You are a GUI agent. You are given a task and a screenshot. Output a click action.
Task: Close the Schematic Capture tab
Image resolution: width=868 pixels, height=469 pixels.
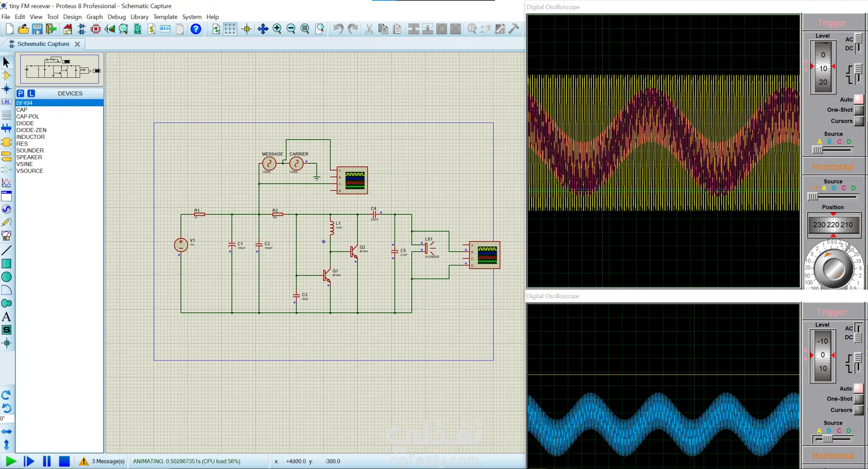(77, 44)
